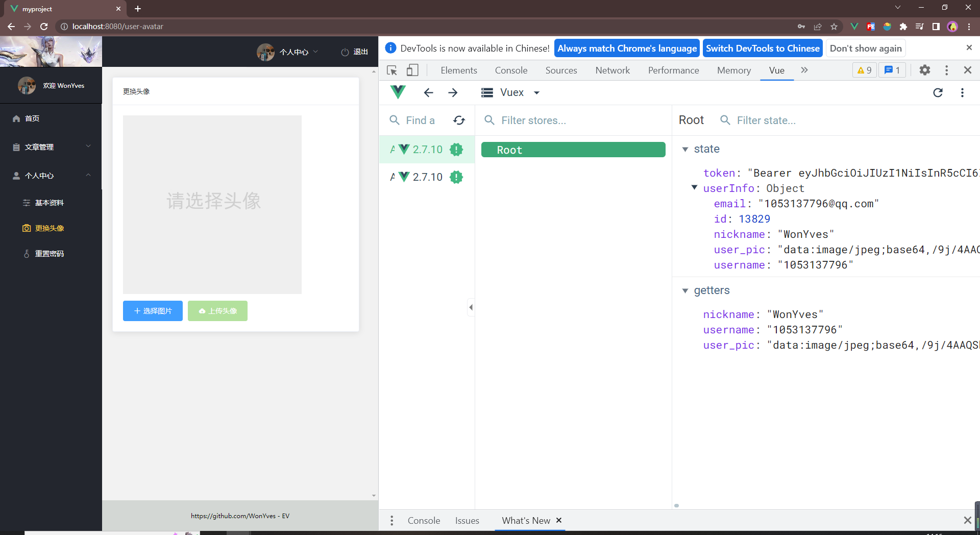The image size is (980, 535).
Task: Click the forward arrow in Vue devtools
Action: pos(453,92)
